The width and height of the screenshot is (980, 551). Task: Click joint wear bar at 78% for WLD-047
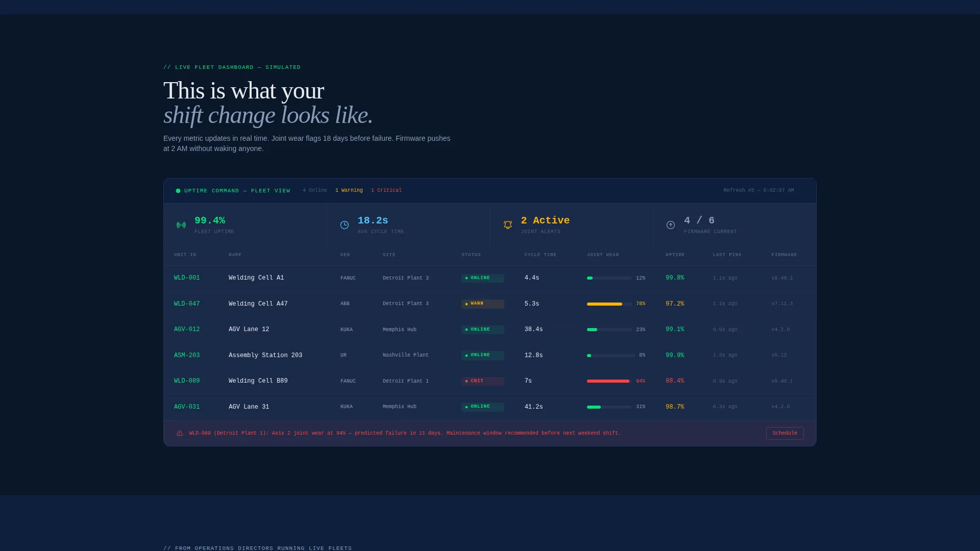[609, 304]
